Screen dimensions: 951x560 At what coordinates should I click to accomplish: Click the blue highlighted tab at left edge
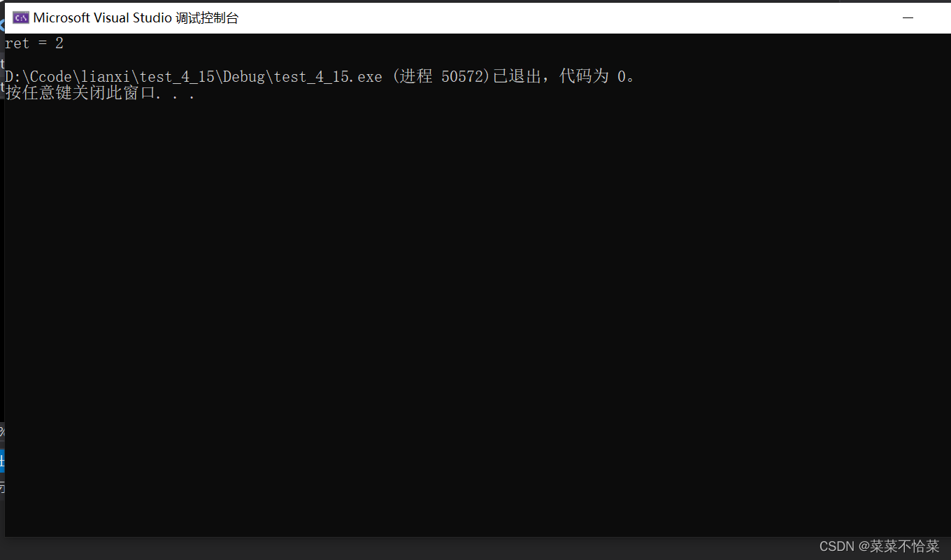click(x=2, y=461)
